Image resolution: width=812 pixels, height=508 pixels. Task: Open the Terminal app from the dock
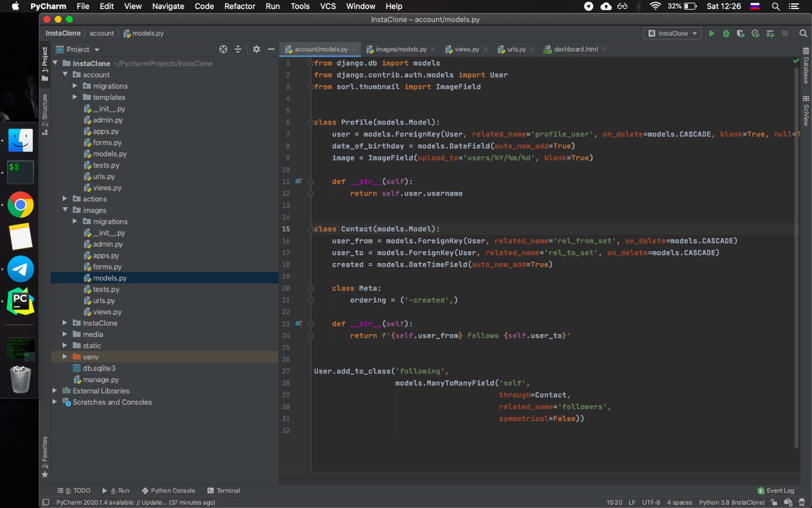20,172
